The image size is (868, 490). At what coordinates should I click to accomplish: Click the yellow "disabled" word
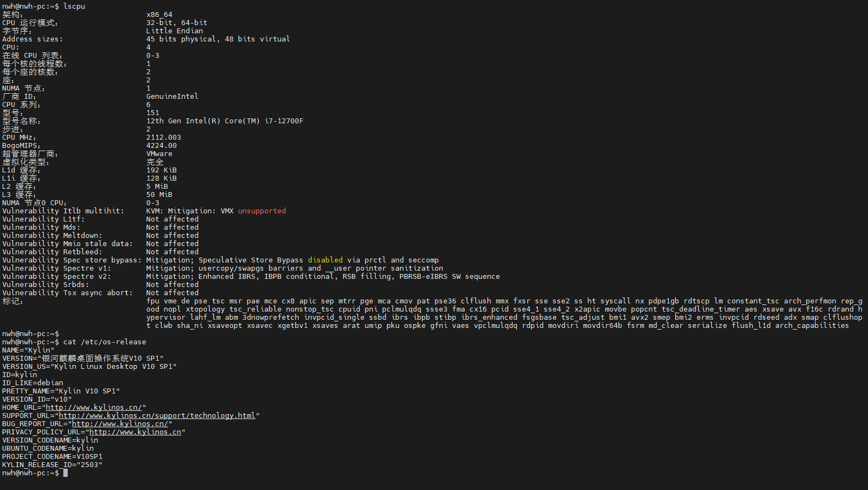coord(325,260)
